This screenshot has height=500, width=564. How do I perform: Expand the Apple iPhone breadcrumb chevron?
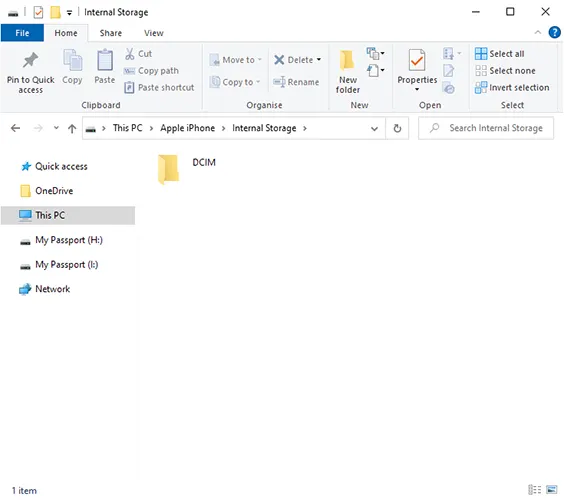pyautogui.click(x=223, y=128)
